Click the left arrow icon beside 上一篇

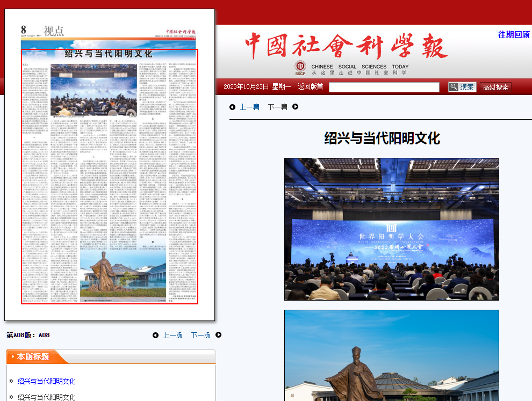click(x=232, y=107)
